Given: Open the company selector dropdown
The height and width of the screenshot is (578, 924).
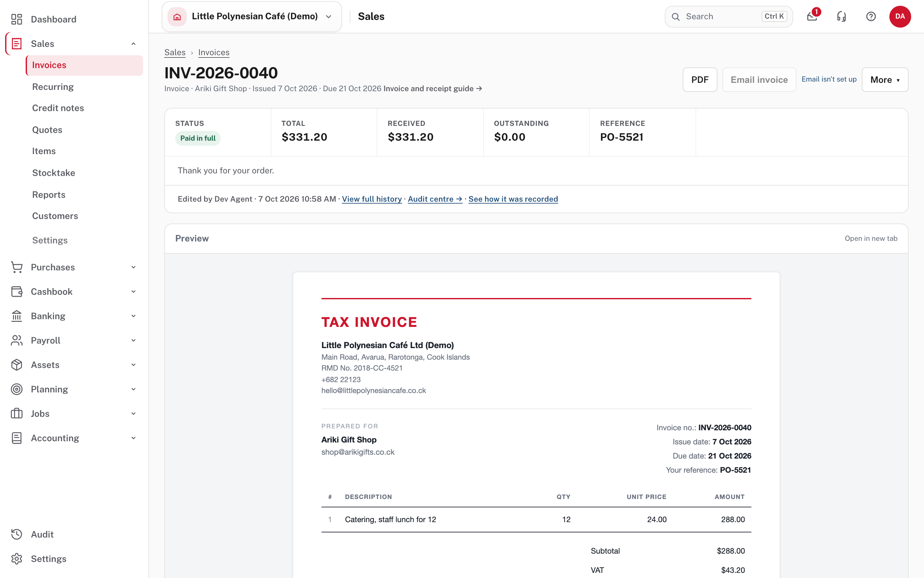Looking at the screenshot, I should click(x=252, y=16).
